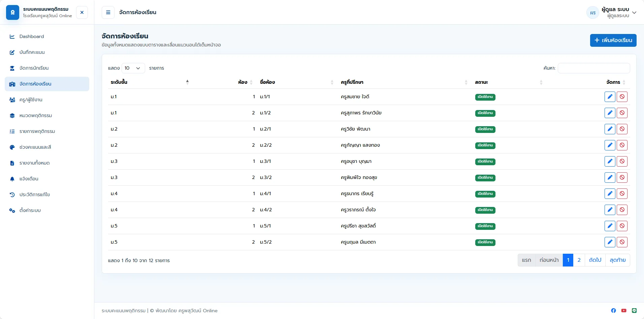Open the Facebook icon in footer
The image size is (644, 319).
613,311
